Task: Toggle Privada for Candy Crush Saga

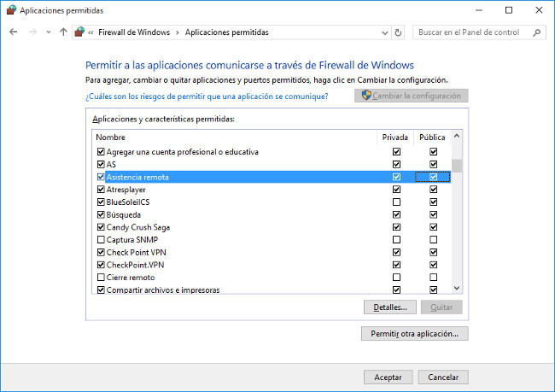Action: (396, 227)
